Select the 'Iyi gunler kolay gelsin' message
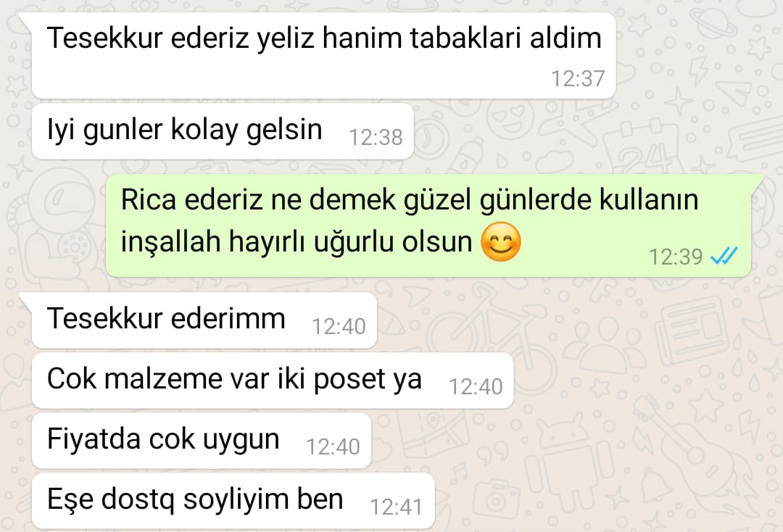 pos(223,131)
